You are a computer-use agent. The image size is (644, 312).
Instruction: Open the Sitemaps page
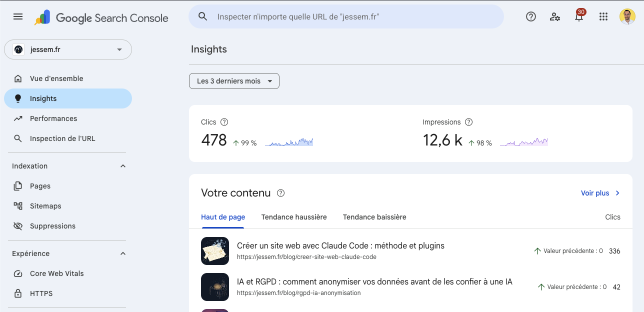coord(68,206)
